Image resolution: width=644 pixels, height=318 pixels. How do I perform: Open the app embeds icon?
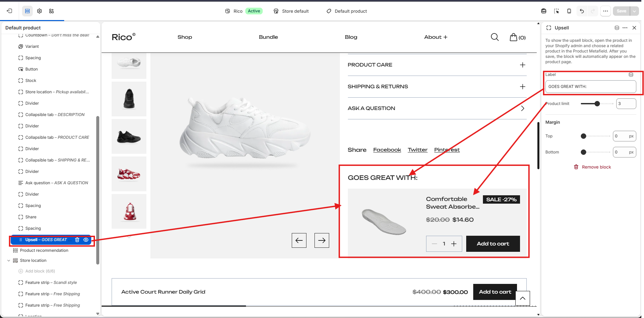click(51, 11)
